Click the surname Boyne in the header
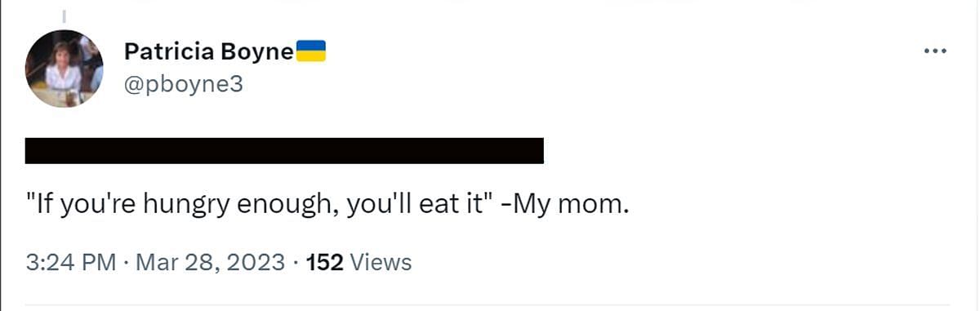980x311 pixels. click(x=258, y=53)
